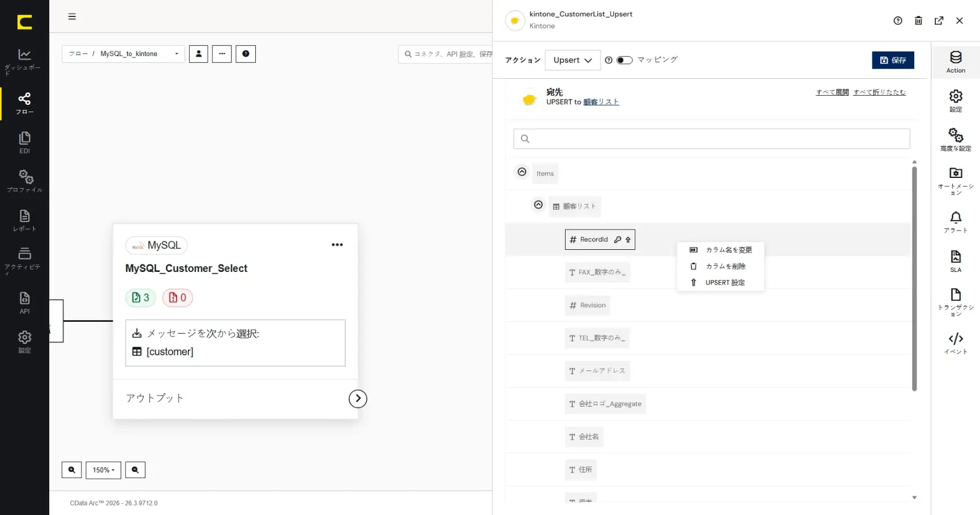Toggle the hamburger menu at the top
The height and width of the screenshot is (515, 980).
point(72,16)
